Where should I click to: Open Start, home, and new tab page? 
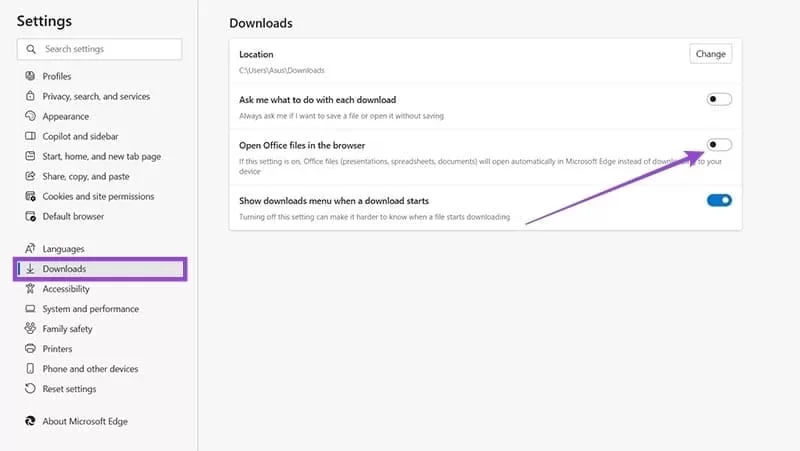(101, 156)
